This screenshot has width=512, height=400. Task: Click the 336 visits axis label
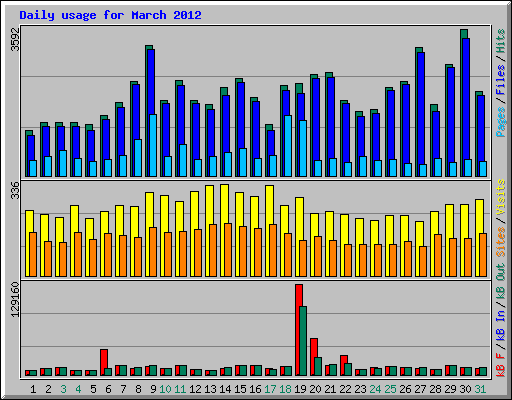pyautogui.click(x=15, y=190)
